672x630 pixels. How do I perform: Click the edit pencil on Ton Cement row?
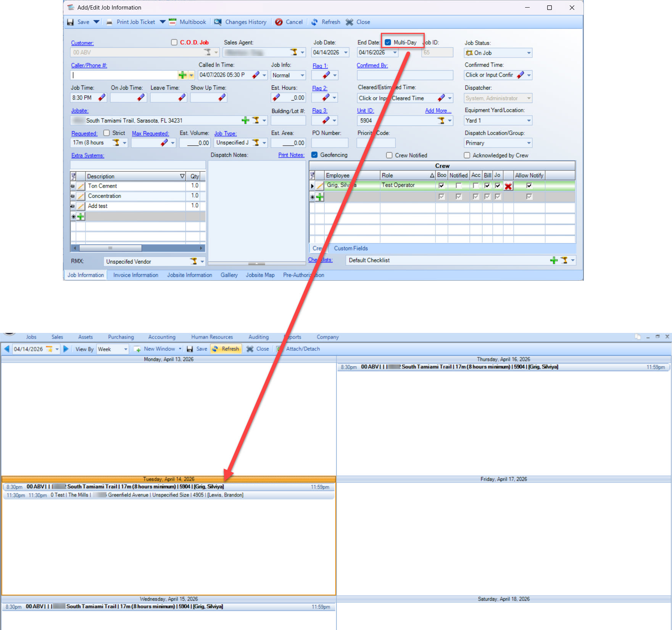coord(81,186)
